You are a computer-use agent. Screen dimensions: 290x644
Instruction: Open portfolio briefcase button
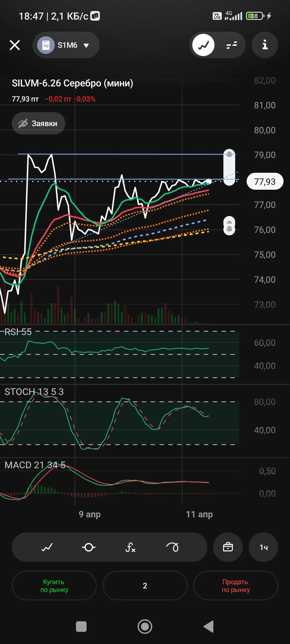[228, 547]
